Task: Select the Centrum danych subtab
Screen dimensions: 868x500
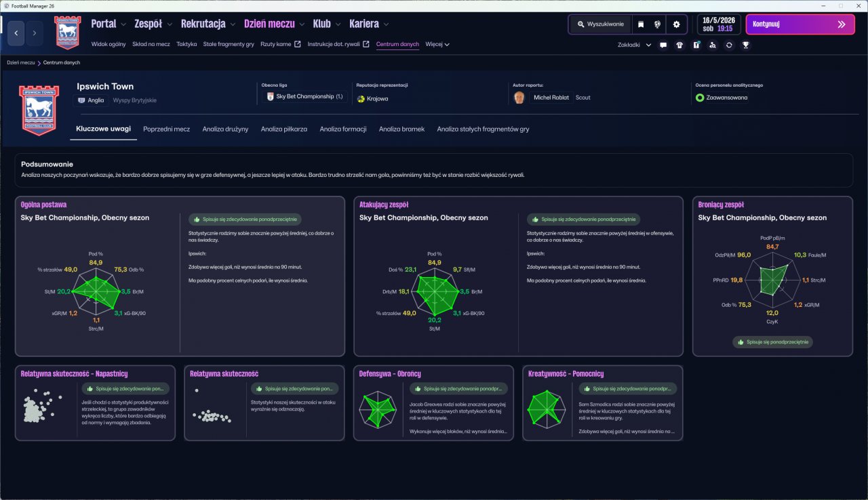Action: click(397, 45)
